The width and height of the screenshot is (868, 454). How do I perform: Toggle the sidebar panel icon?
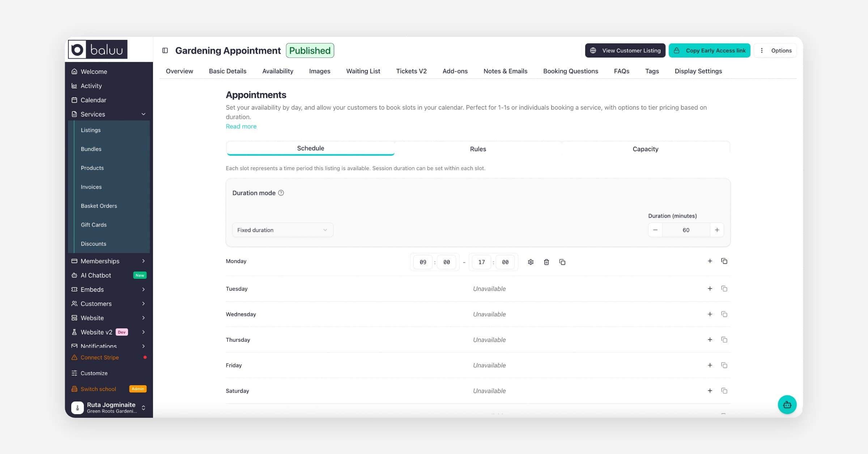(x=165, y=50)
